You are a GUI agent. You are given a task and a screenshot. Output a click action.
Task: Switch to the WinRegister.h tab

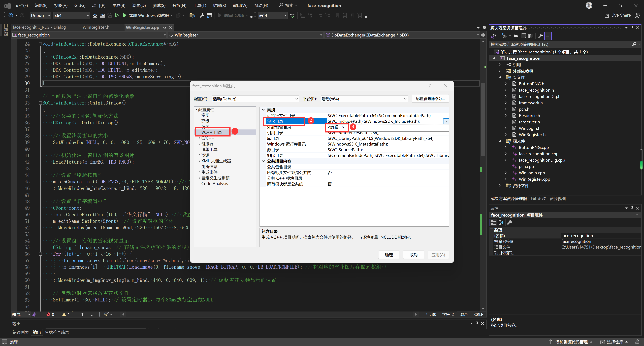click(x=96, y=27)
